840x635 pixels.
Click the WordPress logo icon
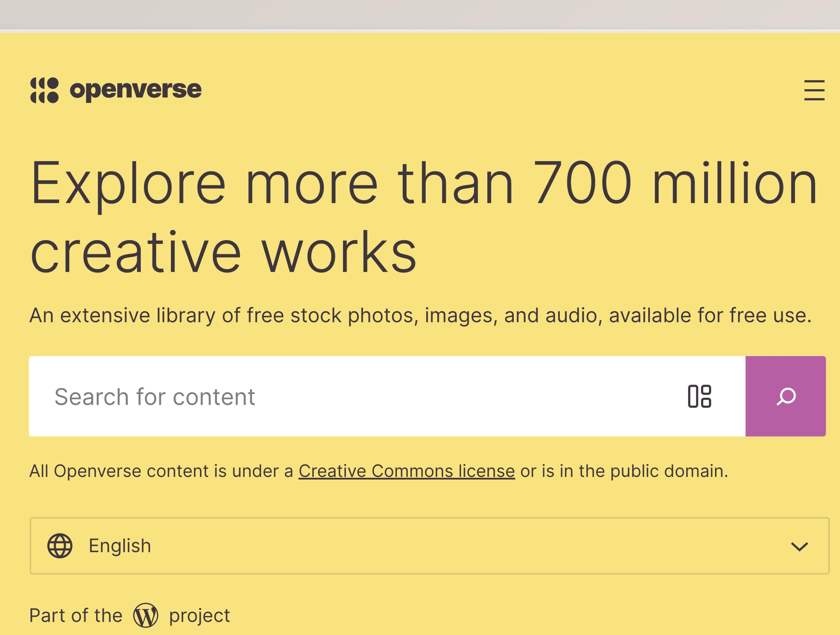(x=145, y=615)
